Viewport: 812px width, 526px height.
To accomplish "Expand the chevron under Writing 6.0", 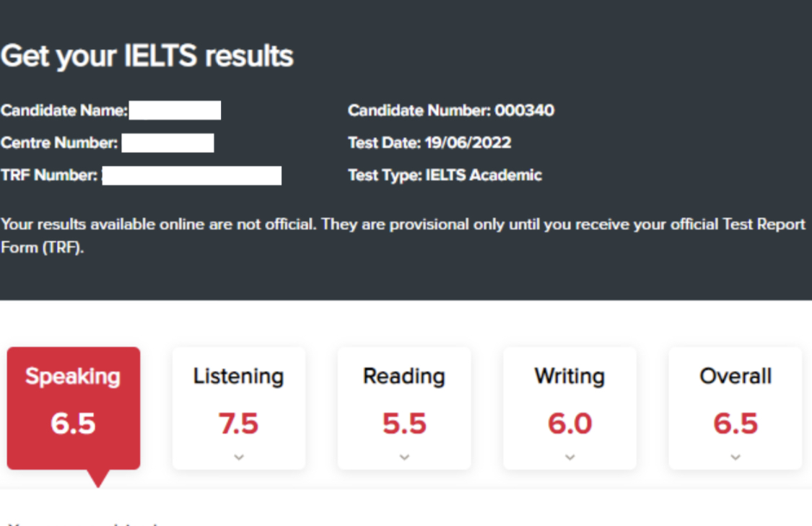I will pos(569,457).
